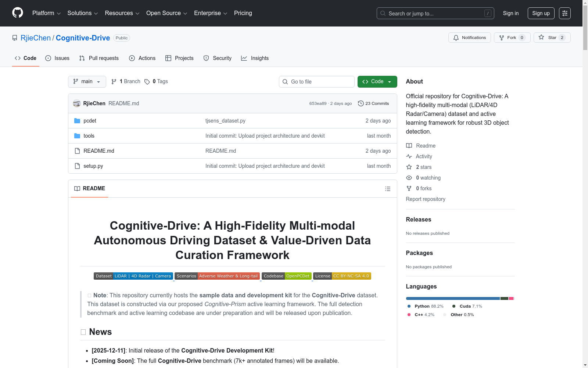Click the star icon to star repository
This screenshot has height=368, width=588.
pos(541,37)
